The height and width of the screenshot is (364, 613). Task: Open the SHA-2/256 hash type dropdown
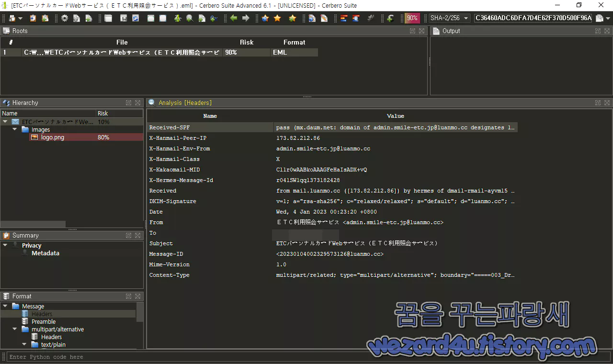click(449, 18)
